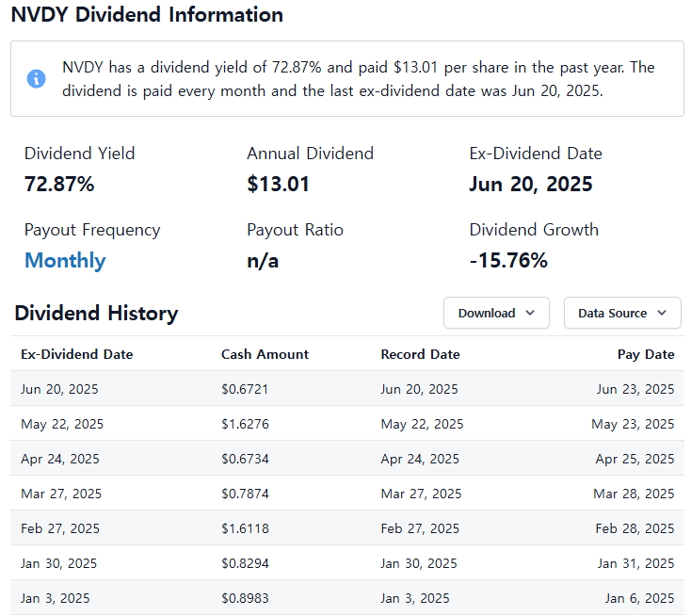Click the Jan 6, 2025 pay date
The height and width of the screenshot is (616, 691).
[x=639, y=598]
